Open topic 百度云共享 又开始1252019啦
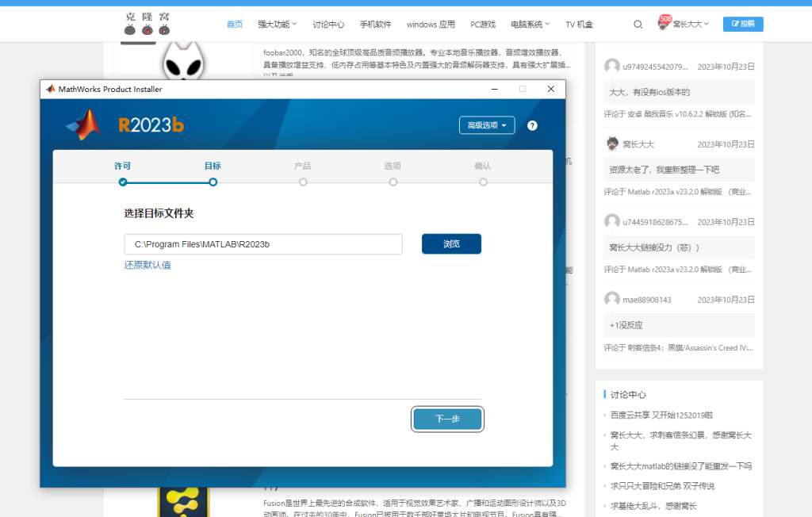The image size is (812, 517). 662,415
